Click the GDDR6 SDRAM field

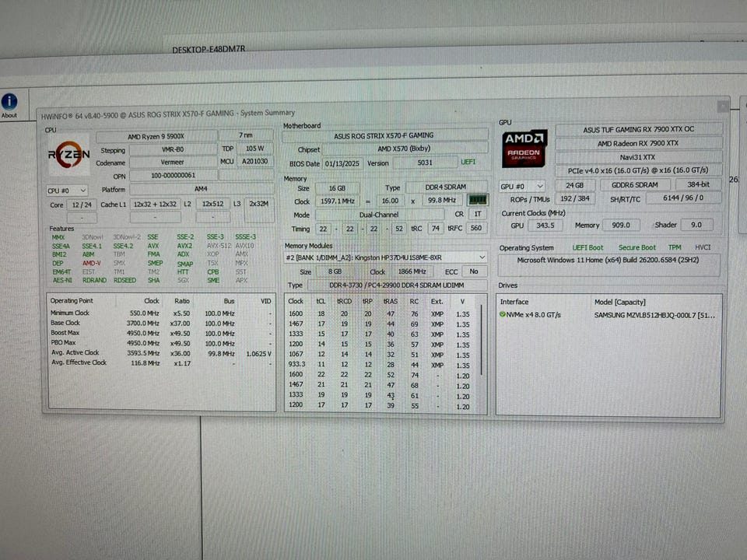[x=635, y=185]
